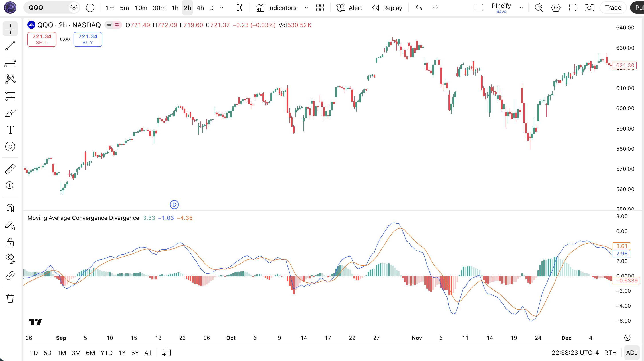Switch to the 10m timeframe
The width and height of the screenshot is (644, 361).
tap(141, 8)
